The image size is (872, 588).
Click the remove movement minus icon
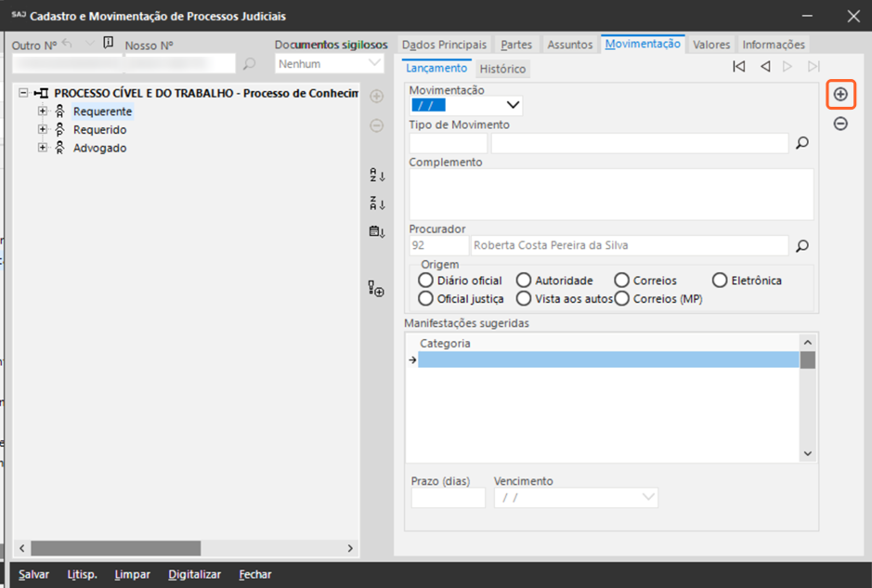tap(840, 124)
